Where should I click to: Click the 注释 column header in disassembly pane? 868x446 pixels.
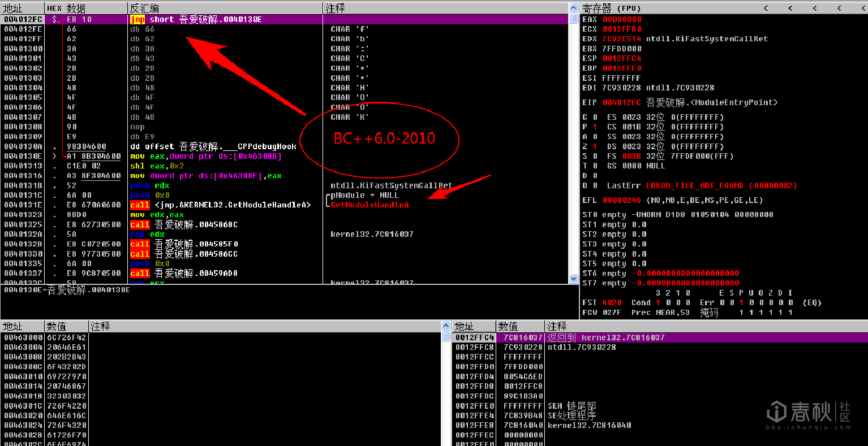pos(446,8)
